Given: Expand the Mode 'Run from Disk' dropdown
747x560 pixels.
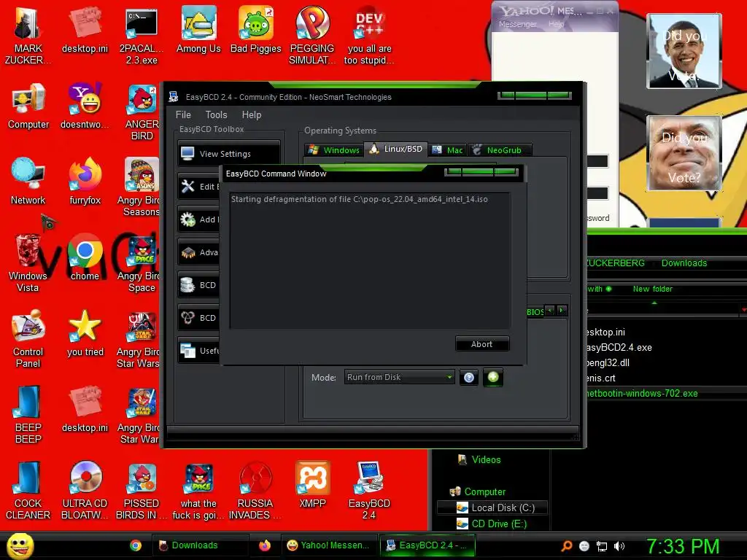Looking at the screenshot, I should (x=399, y=377).
